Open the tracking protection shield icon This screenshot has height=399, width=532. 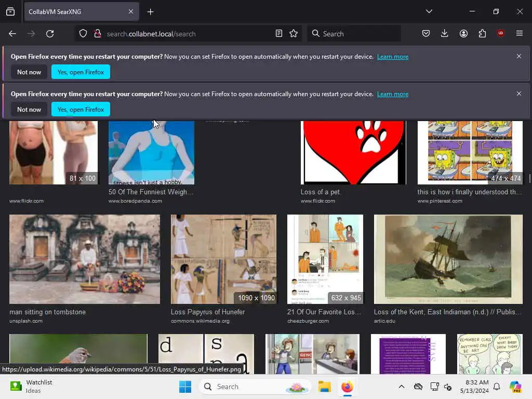83,34
